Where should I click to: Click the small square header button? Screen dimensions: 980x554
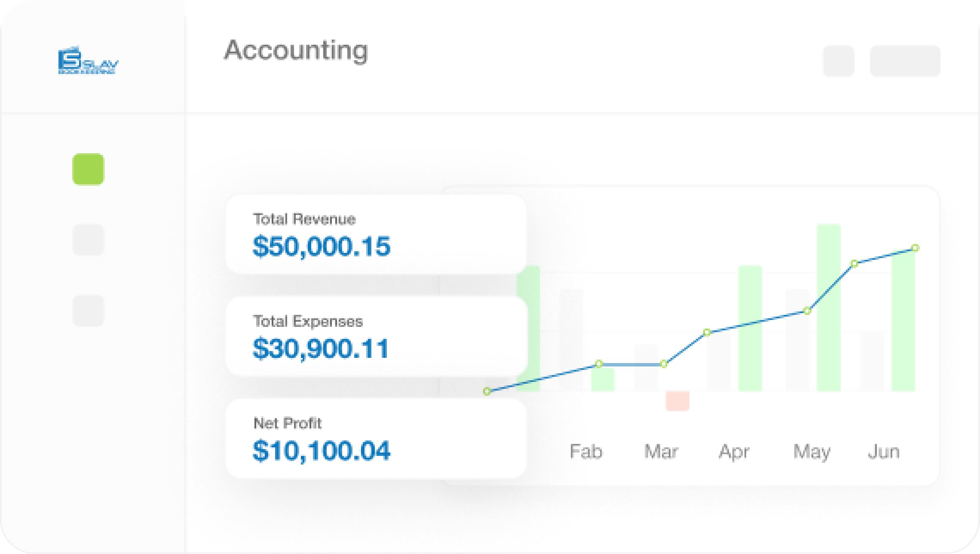[838, 61]
